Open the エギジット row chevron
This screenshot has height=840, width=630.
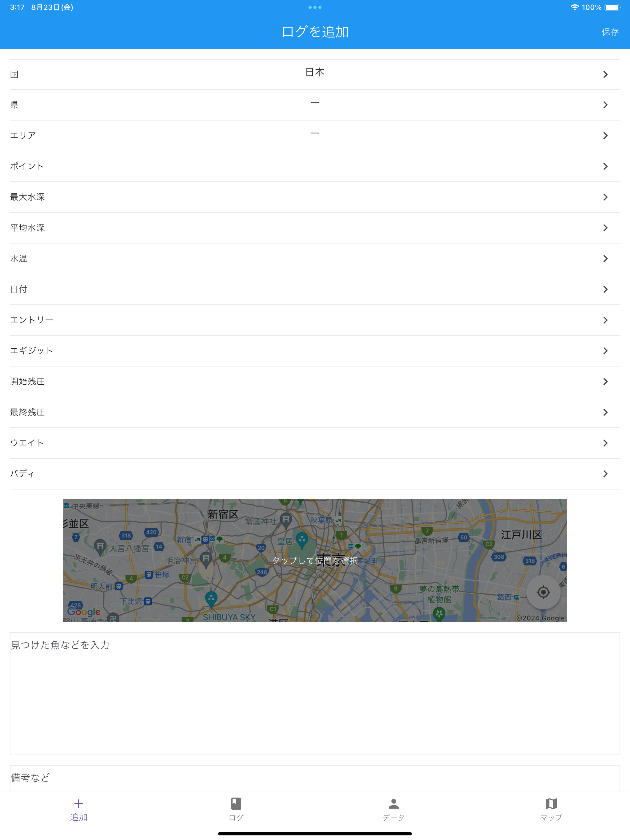tap(605, 351)
